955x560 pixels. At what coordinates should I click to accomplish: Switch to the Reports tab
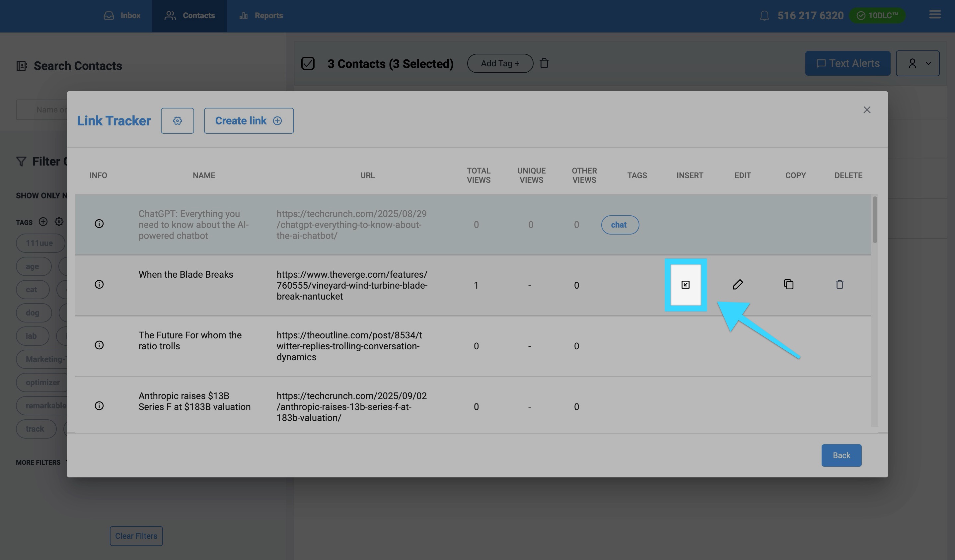pos(261,16)
